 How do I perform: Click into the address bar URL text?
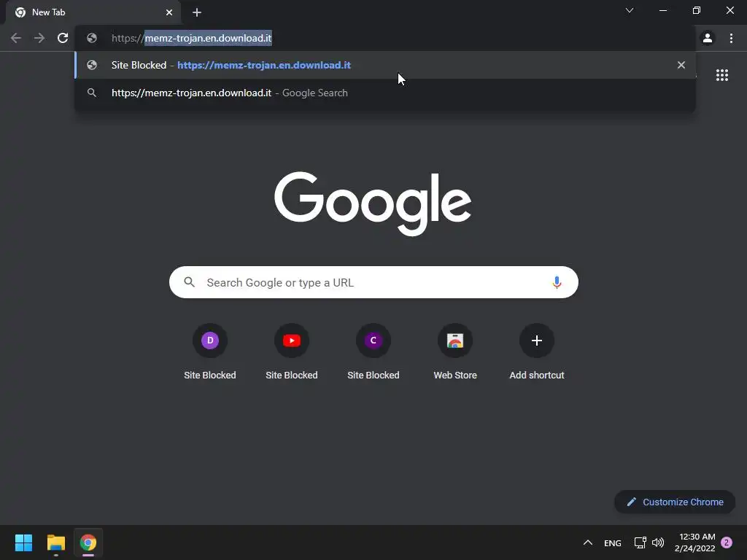coord(192,38)
